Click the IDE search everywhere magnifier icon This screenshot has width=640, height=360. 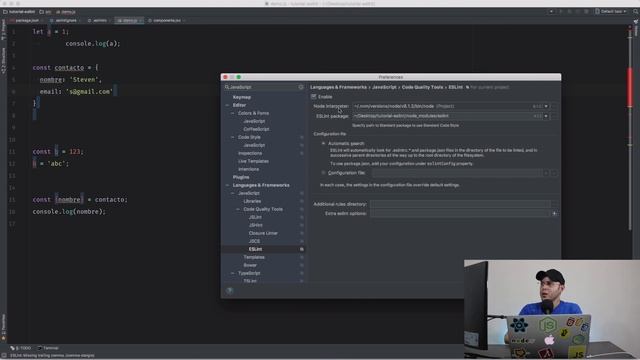pos(635,11)
